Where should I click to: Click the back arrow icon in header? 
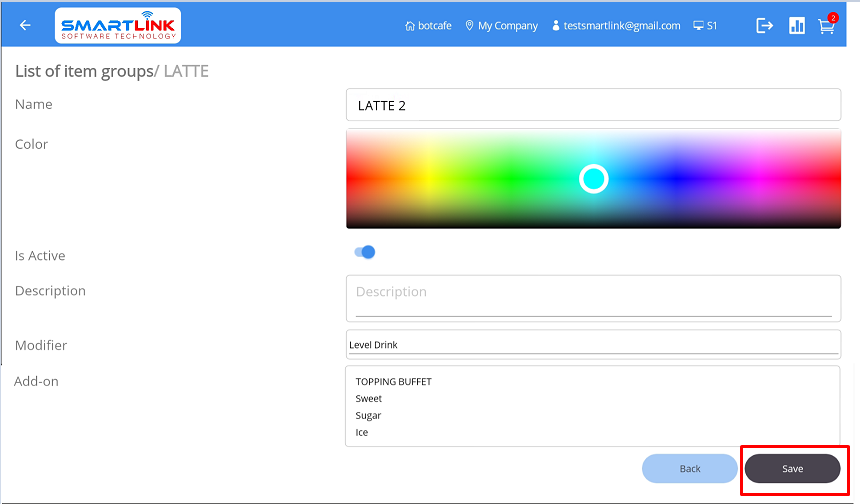point(25,26)
